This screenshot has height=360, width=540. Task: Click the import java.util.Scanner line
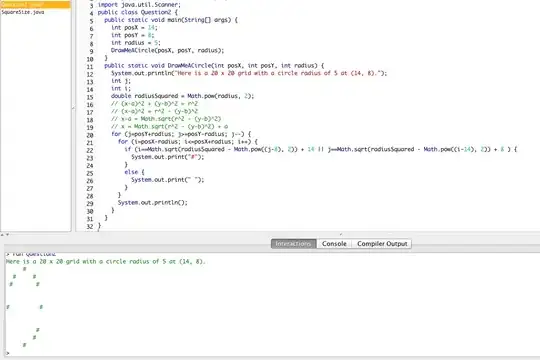pyautogui.click(x=139, y=5)
